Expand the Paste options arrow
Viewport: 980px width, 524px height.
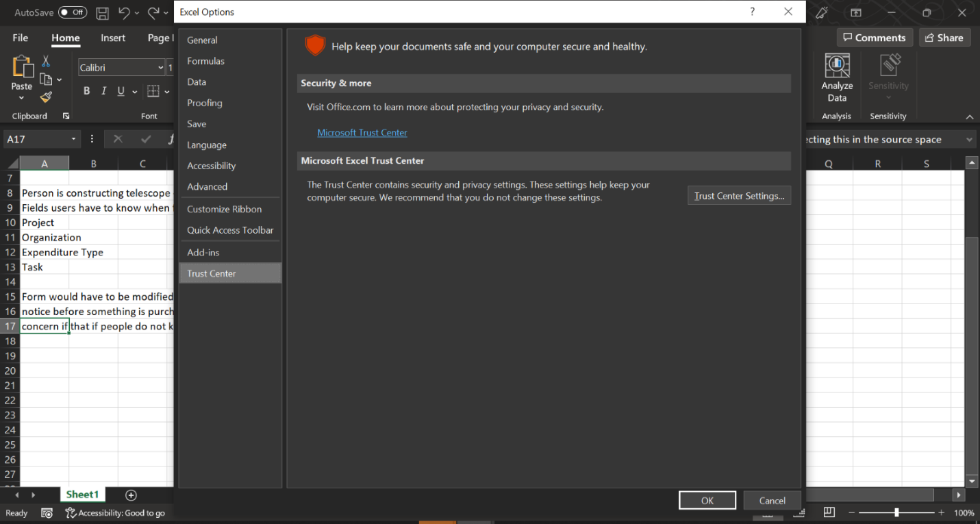coord(22,98)
